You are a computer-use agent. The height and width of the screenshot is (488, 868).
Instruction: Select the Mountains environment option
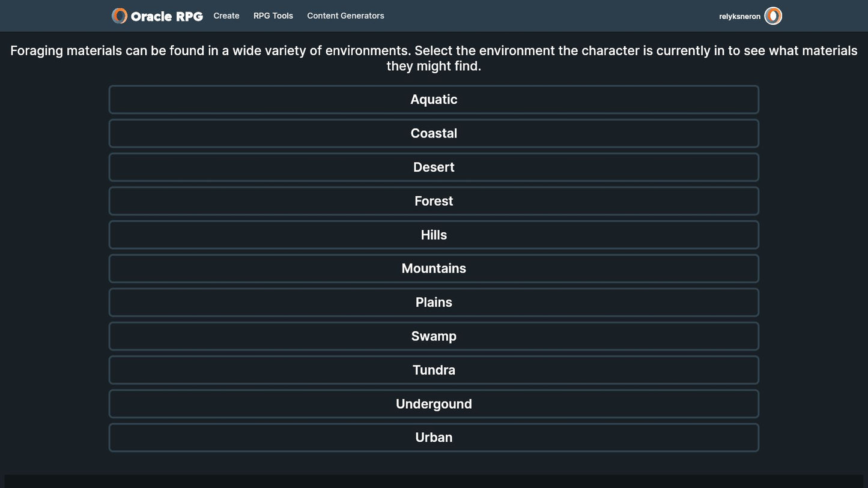434,268
